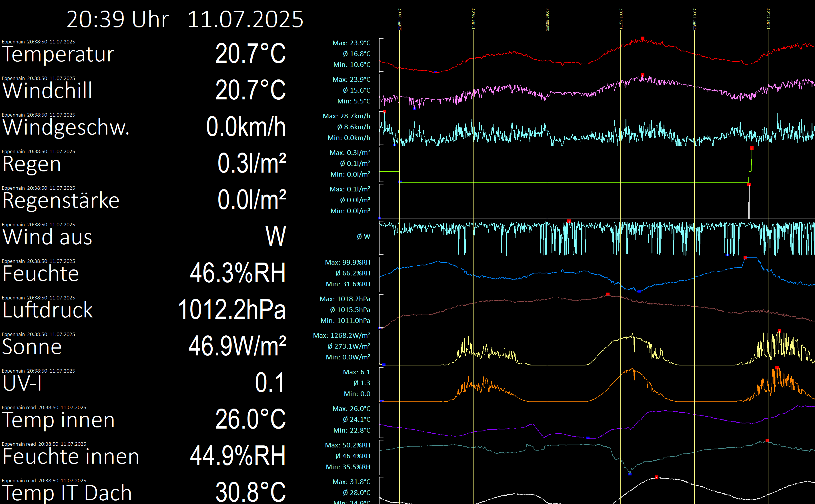
Task: Click "Ø 24.1°C" indoor temperature average
Action: 356,419
